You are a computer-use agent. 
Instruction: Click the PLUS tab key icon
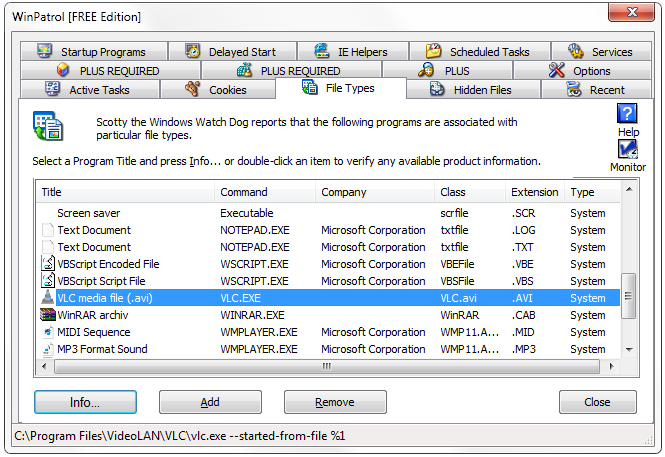pos(426,70)
